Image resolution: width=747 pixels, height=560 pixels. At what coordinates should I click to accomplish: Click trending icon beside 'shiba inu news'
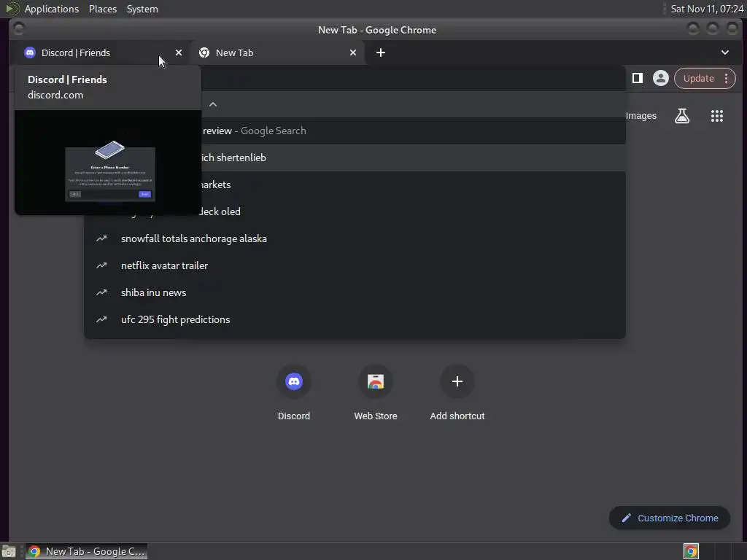tap(101, 292)
